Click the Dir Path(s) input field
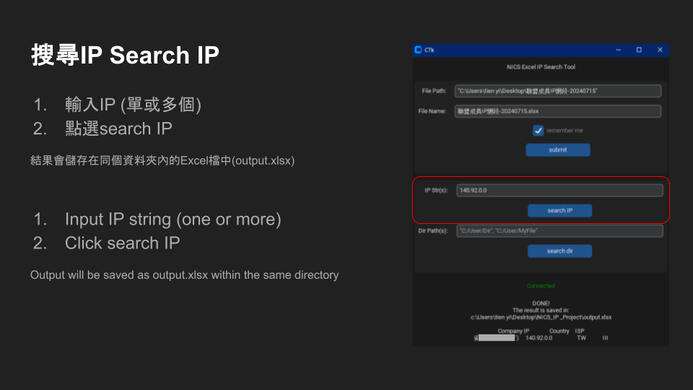Image resolution: width=693 pixels, height=390 pixels. coord(560,231)
